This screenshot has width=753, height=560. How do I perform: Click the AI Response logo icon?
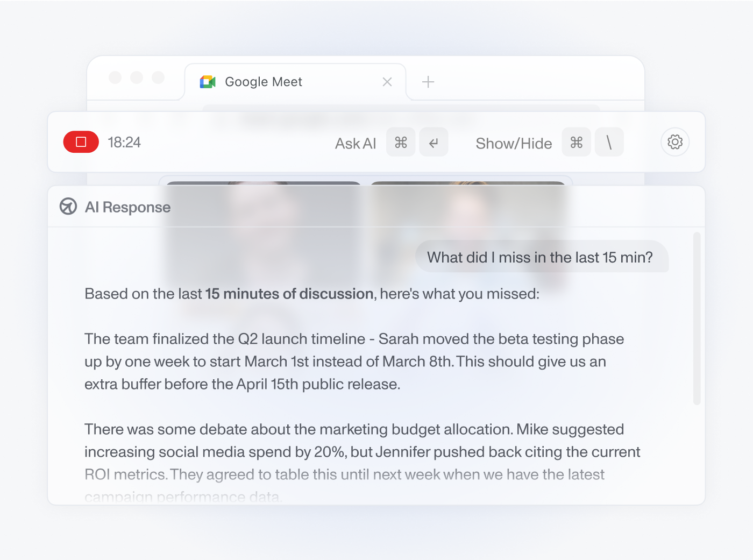tap(68, 207)
